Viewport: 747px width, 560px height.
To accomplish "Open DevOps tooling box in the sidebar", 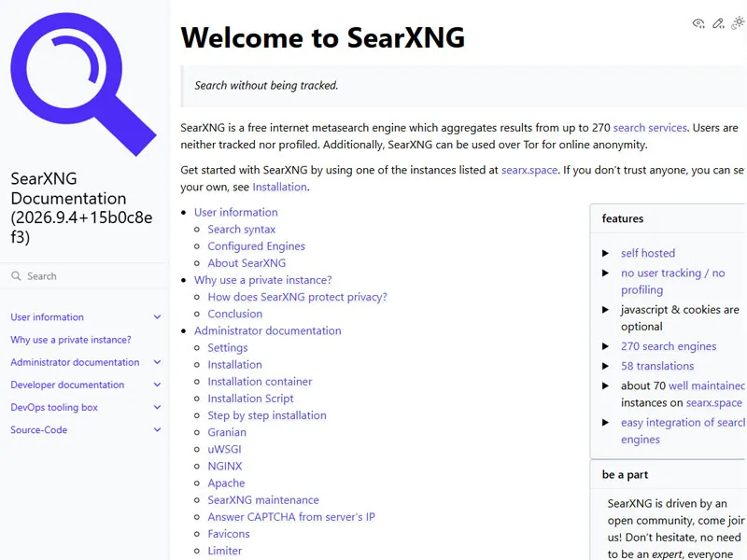I will pos(54,407).
